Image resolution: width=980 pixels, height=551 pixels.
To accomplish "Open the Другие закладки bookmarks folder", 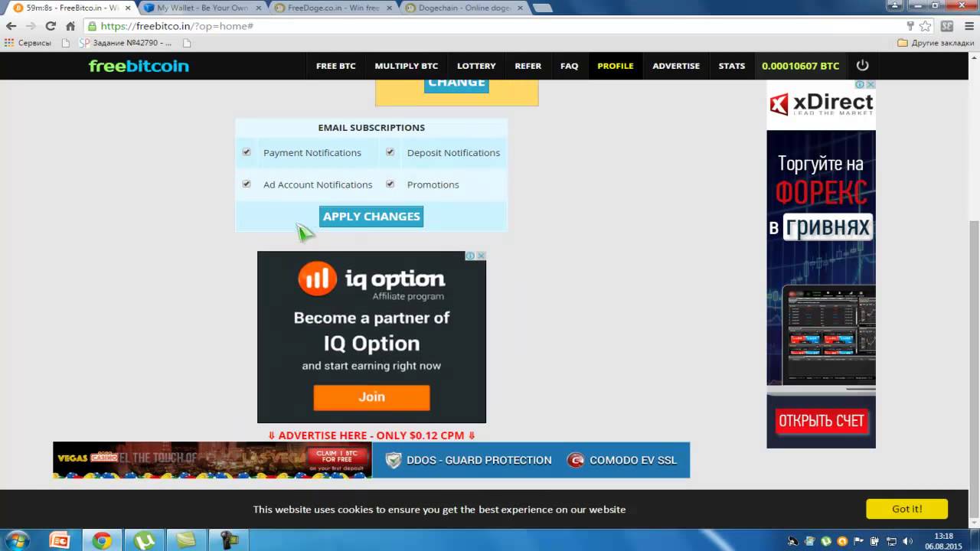I will (x=936, y=43).
